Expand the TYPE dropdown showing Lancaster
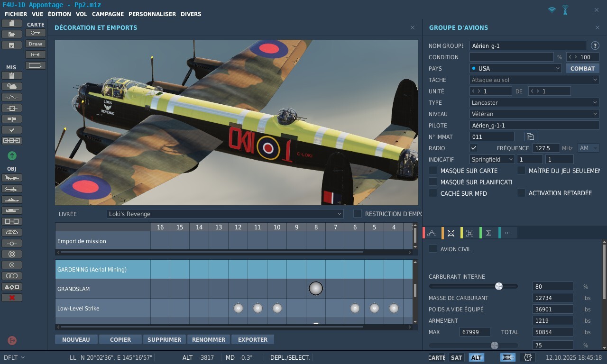This screenshot has height=364, width=607. (534, 102)
